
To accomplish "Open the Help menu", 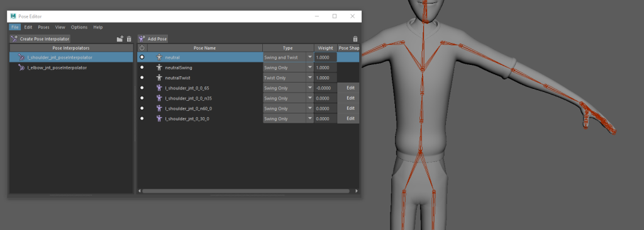I will point(97,27).
